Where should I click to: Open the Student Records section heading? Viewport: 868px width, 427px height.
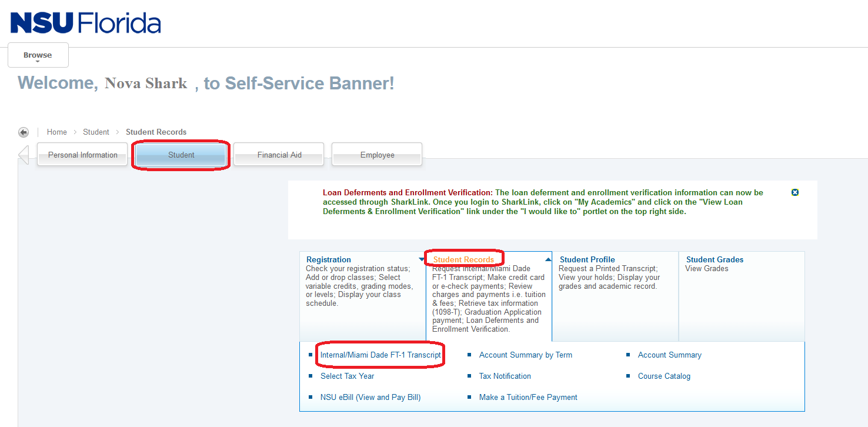tap(463, 259)
